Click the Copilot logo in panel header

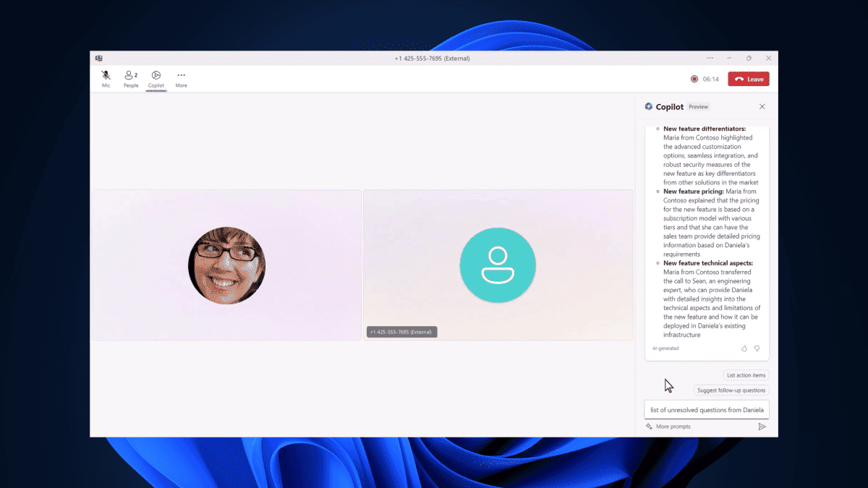649,106
